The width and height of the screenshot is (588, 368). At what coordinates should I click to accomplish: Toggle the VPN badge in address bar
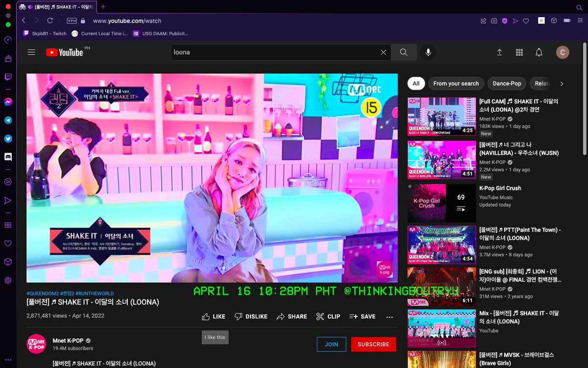[x=72, y=21]
